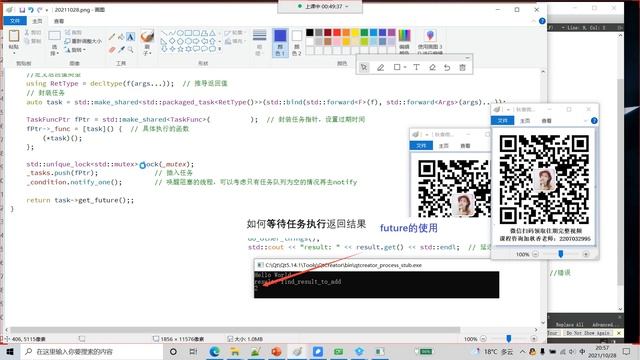This screenshot has height=360, width=640.
Task: Select the pen tool in annotation toolbar
Action: point(380,67)
